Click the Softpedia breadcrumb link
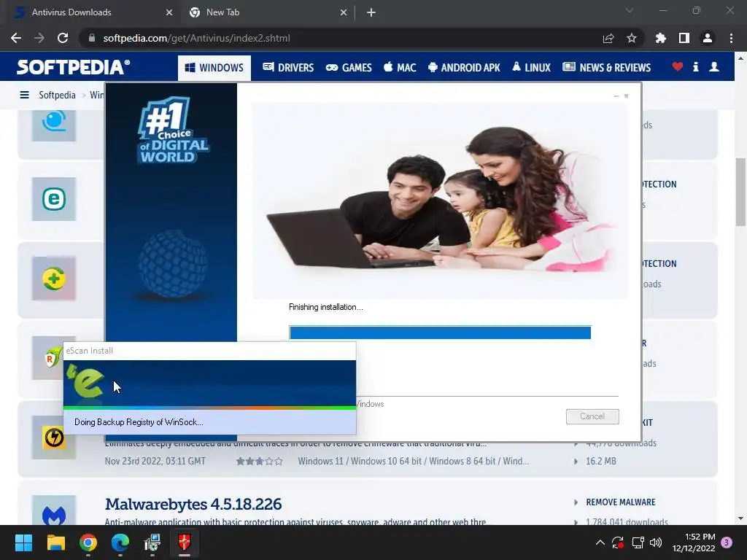Screen dimensions: 747x560 click(x=57, y=95)
